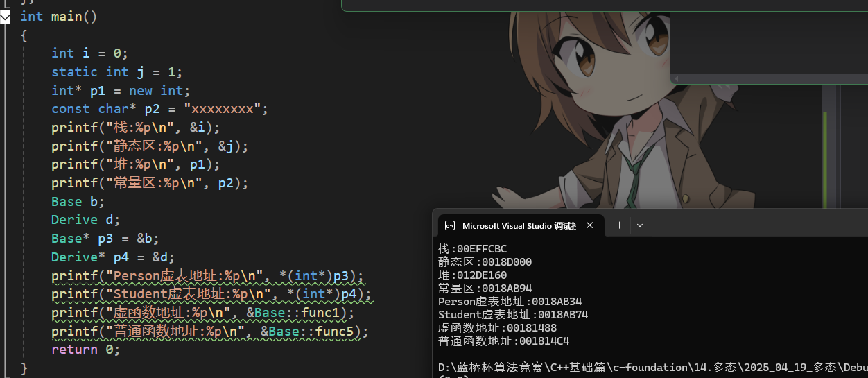Click the 'int main()' function signature
The height and width of the screenshot is (378, 868).
click(59, 16)
